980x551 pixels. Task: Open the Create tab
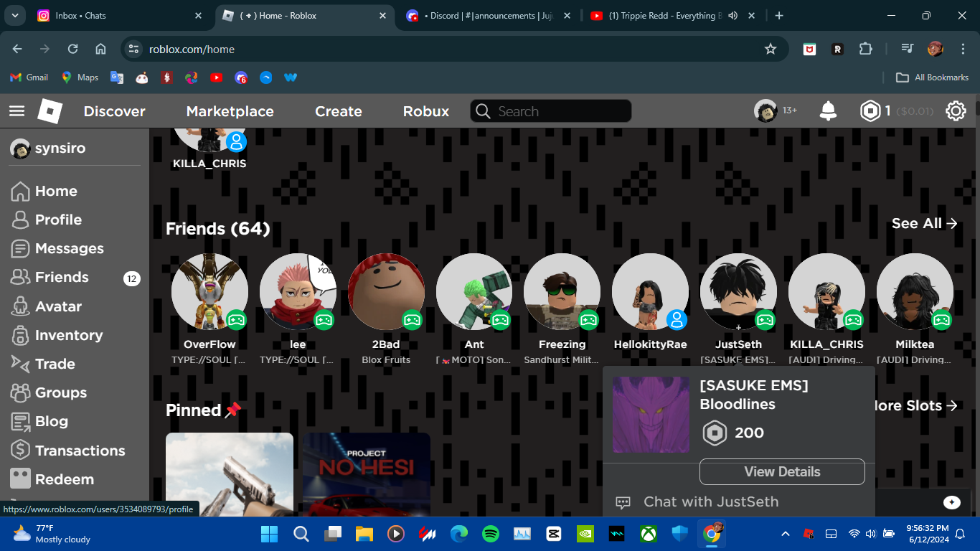pos(339,111)
